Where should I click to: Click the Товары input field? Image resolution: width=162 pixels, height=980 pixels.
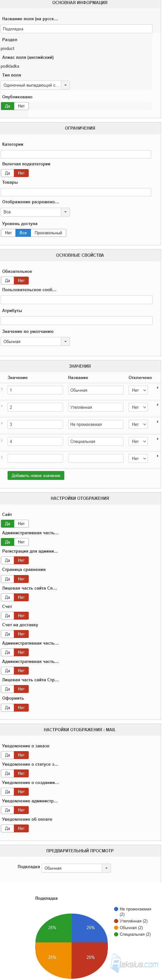coord(76,192)
